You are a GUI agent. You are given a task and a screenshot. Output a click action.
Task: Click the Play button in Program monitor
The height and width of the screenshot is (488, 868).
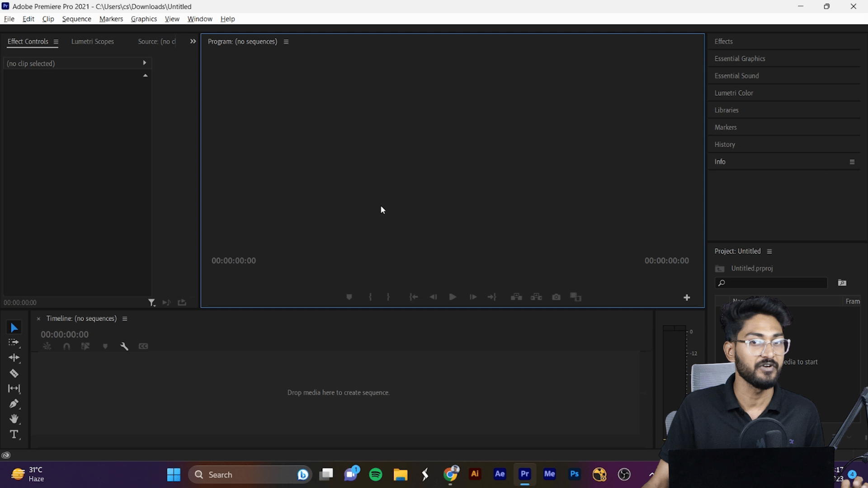point(453,297)
